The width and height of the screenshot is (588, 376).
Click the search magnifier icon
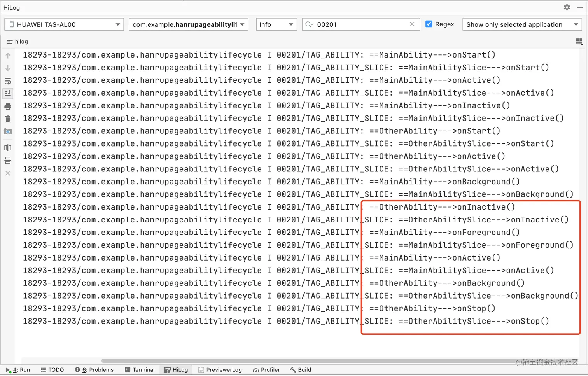[x=309, y=24]
